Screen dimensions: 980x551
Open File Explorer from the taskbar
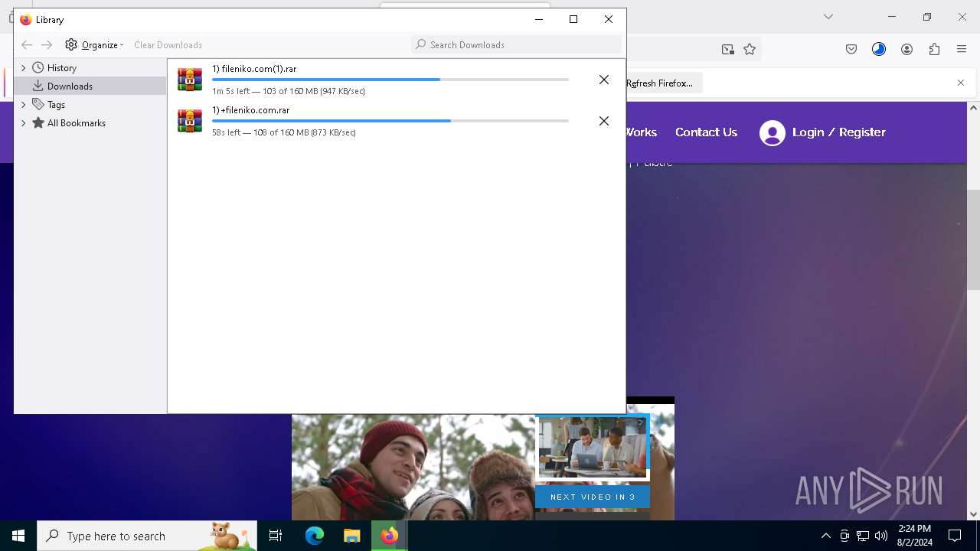pyautogui.click(x=351, y=536)
